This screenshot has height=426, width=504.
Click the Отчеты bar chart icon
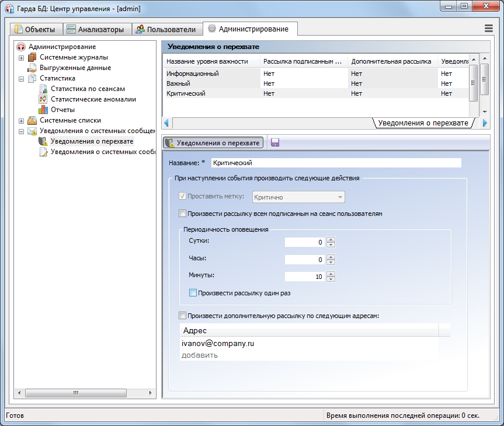coord(43,110)
